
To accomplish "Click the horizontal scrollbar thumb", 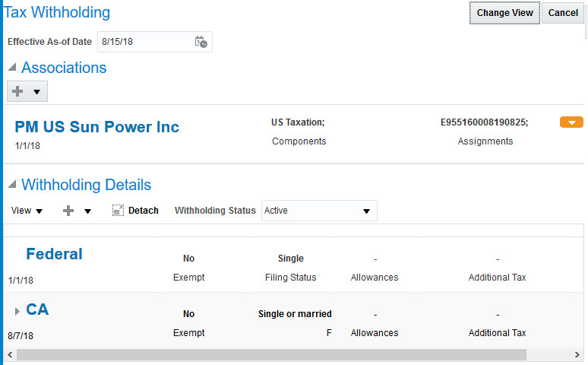I will click(271, 354).
